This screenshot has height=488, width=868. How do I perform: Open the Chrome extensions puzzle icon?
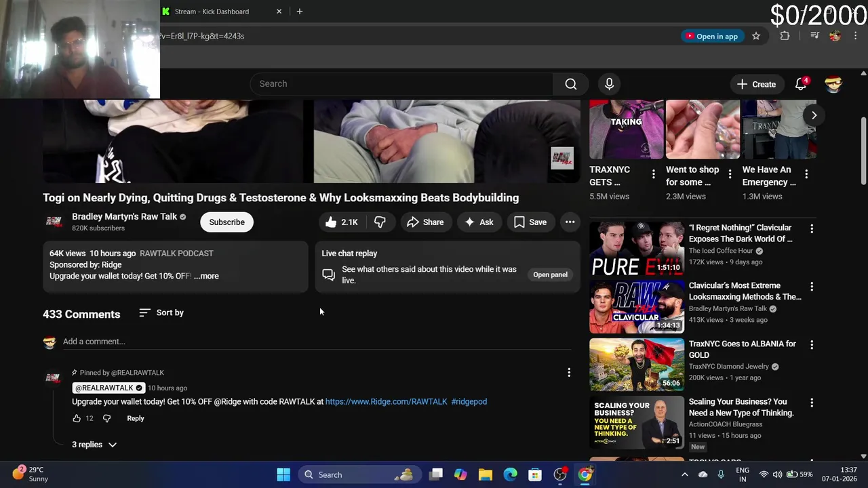coord(785,36)
